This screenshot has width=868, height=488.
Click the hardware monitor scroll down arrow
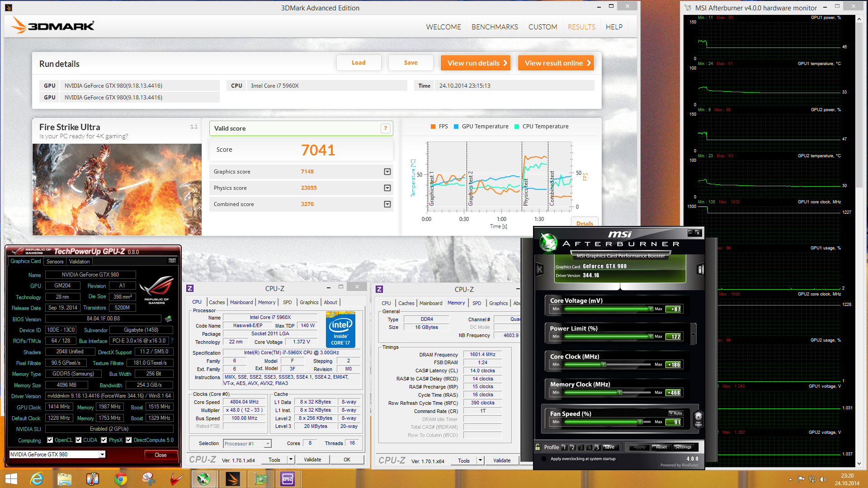[x=859, y=464]
